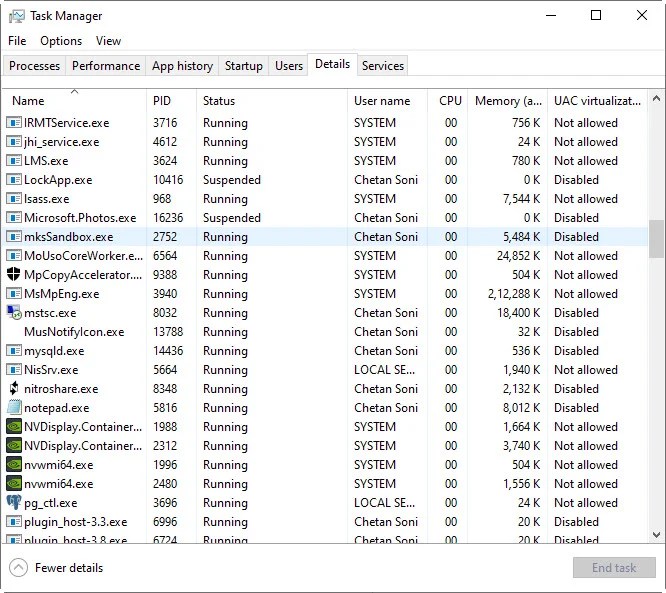This screenshot has height=593, width=666.
Task: Click the LockApp.exe process icon
Action: 14,180
